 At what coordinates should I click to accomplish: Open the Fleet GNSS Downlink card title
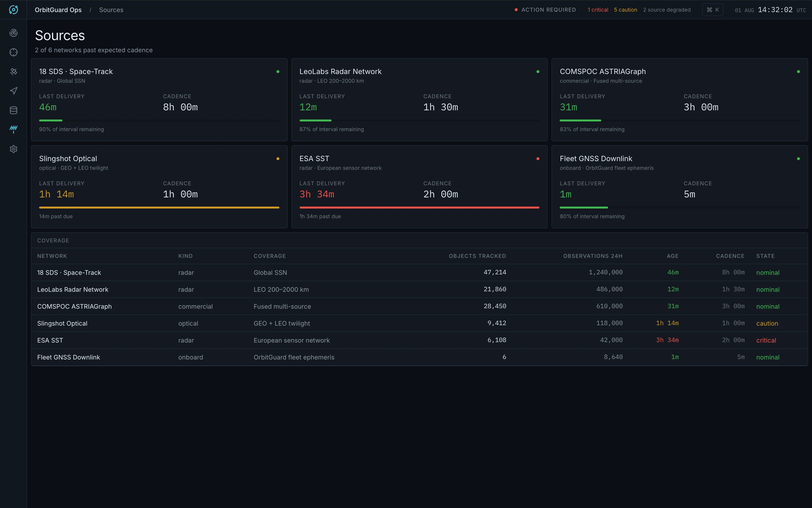[596, 159]
